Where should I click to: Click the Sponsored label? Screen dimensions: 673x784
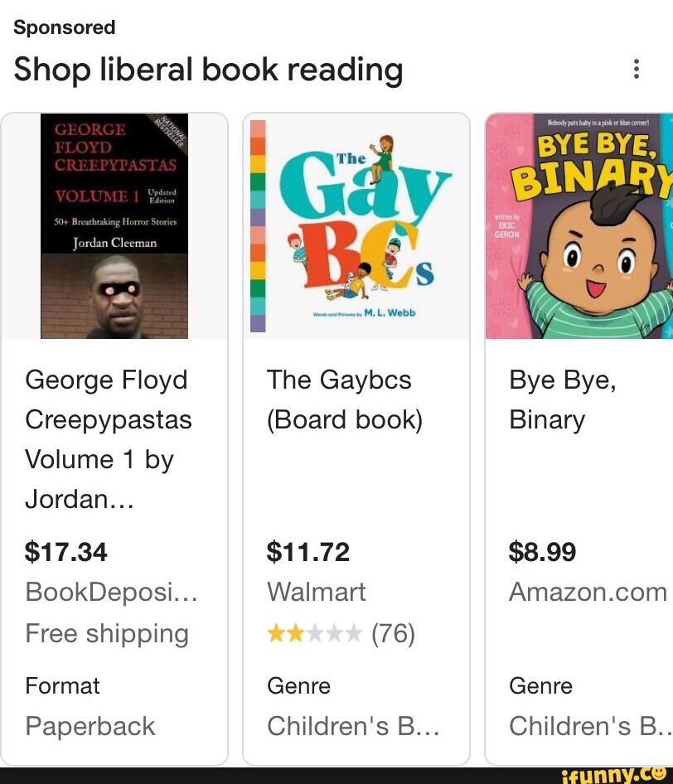pyautogui.click(x=64, y=27)
